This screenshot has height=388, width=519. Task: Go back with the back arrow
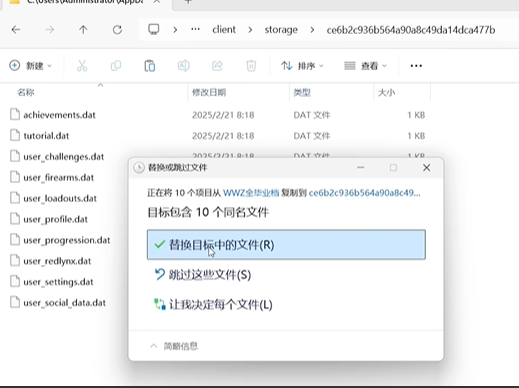[16, 30]
